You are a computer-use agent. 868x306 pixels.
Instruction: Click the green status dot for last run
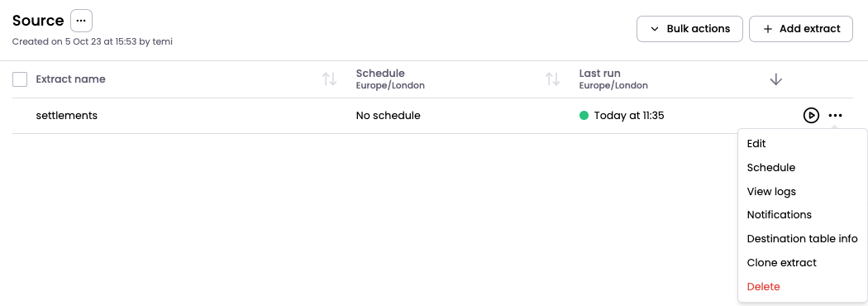click(x=584, y=116)
